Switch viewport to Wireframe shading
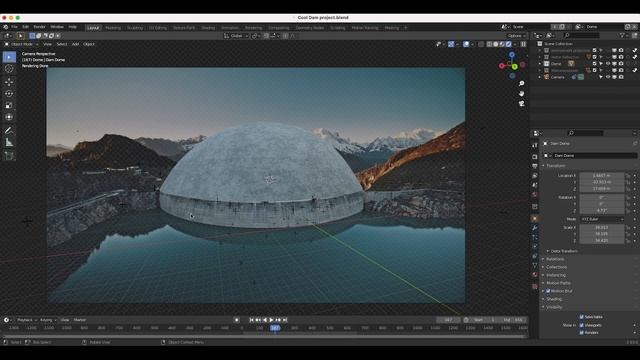Viewport: 640px width, 360px height. [489, 44]
